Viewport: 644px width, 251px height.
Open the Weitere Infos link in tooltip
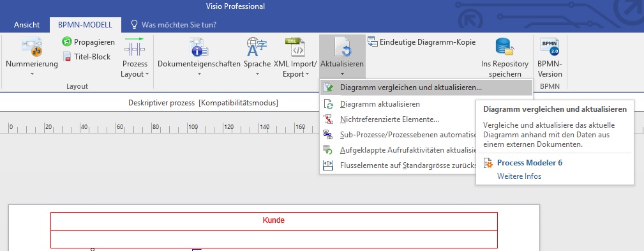519,176
